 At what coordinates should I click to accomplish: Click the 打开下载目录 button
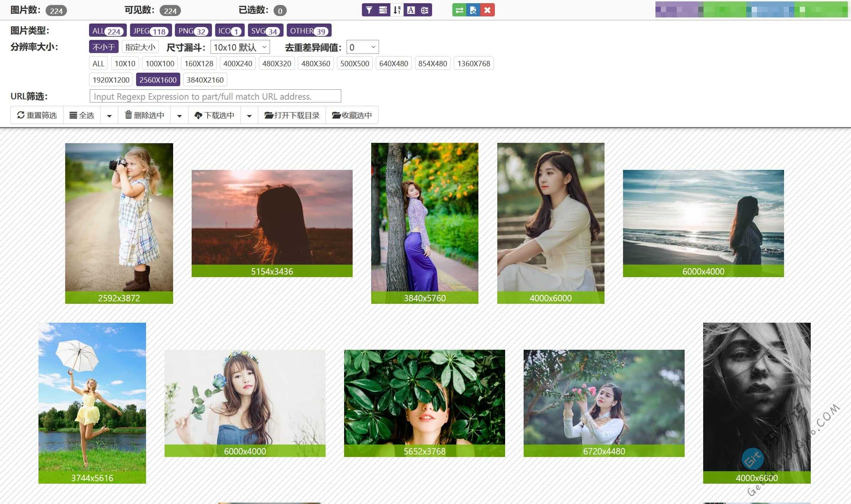pyautogui.click(x=292, y=115)
